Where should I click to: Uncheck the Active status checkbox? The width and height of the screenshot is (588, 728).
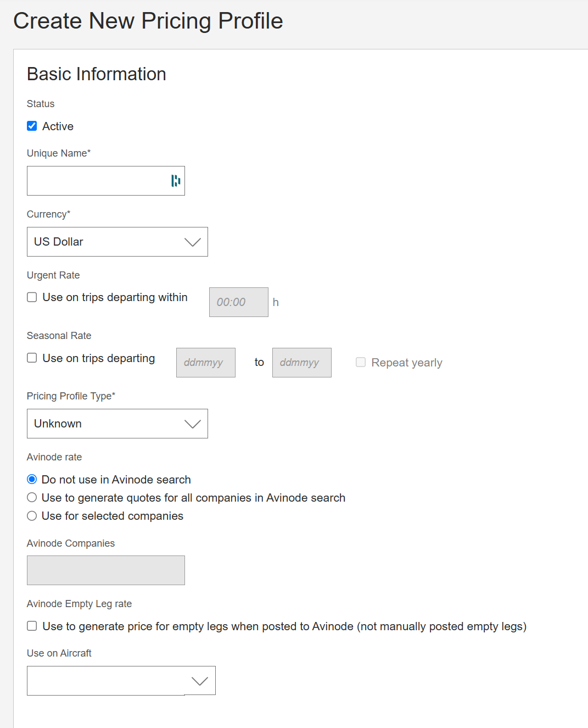tap(31, 126)
